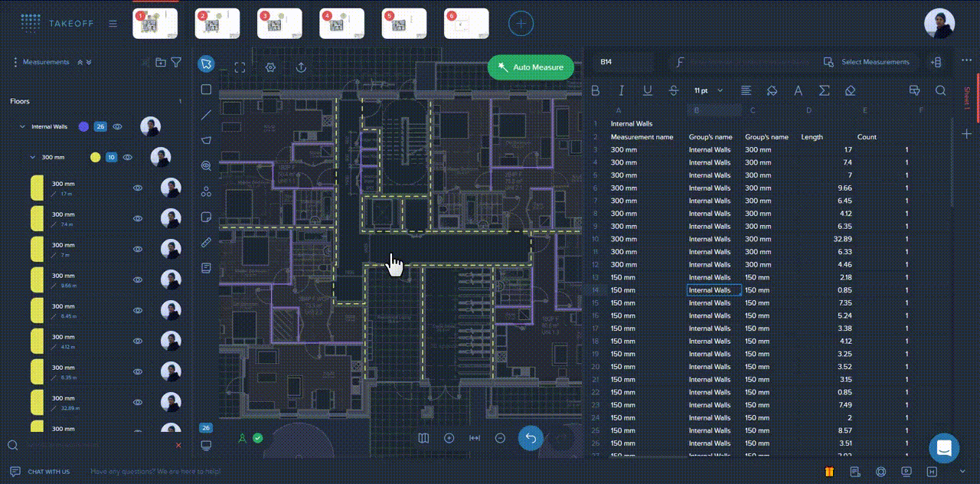
Task: Open the hamburger menu next to Takeoff
Action: [113, 24]
